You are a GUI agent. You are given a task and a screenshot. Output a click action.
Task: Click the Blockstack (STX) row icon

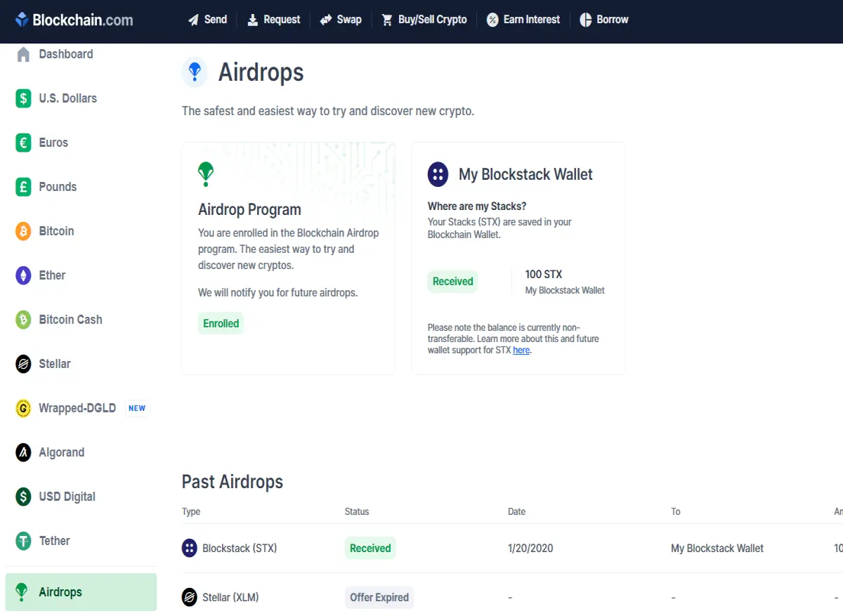pos(189,548)
